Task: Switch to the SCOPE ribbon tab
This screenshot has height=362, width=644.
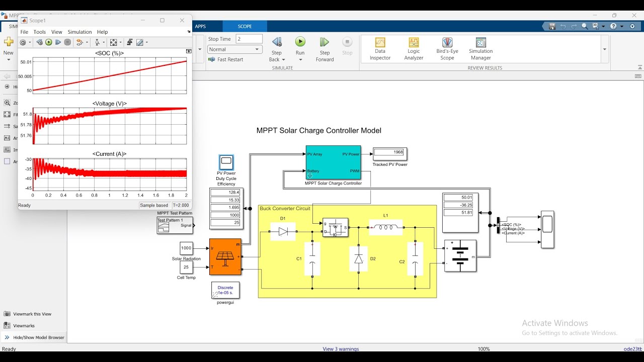Action: tap(245, 26)
